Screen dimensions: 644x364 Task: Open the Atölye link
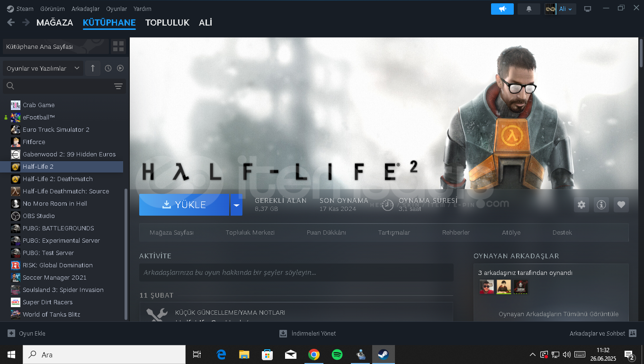(x=511, y=233)
